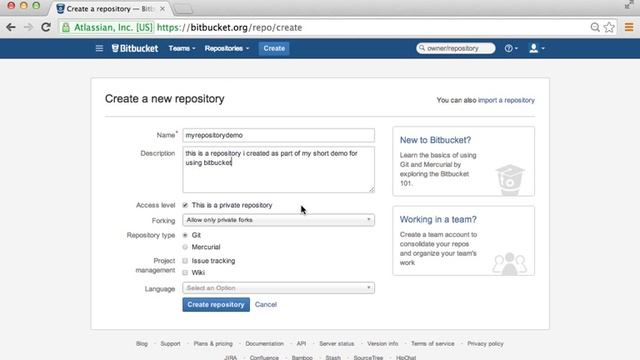This screenshot has width=640, height=360.
Task: Open the New to Bitbucket? link
Action: (x=435, y=140)
